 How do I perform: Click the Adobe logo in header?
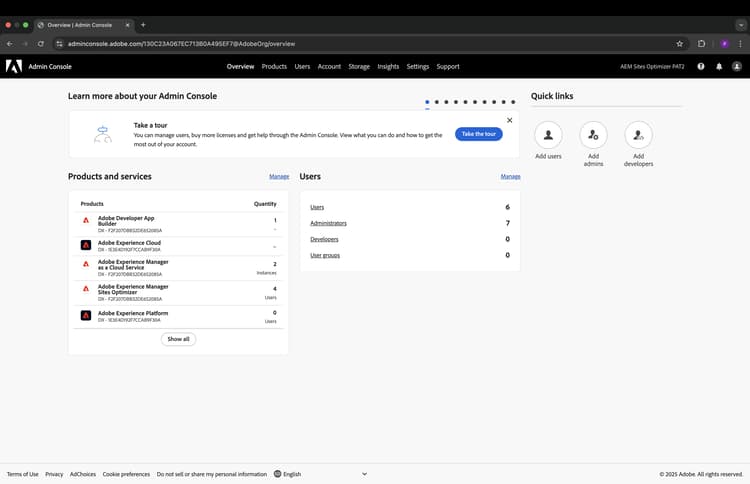click(14, 66)
